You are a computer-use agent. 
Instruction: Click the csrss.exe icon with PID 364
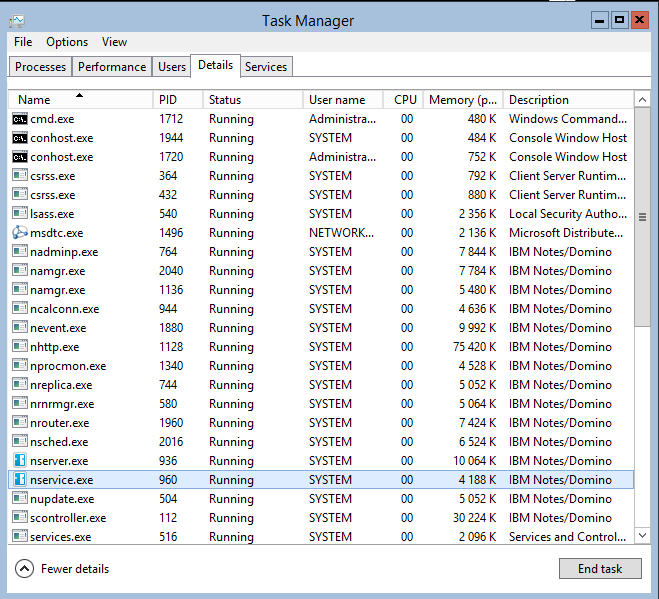point(20,175)
